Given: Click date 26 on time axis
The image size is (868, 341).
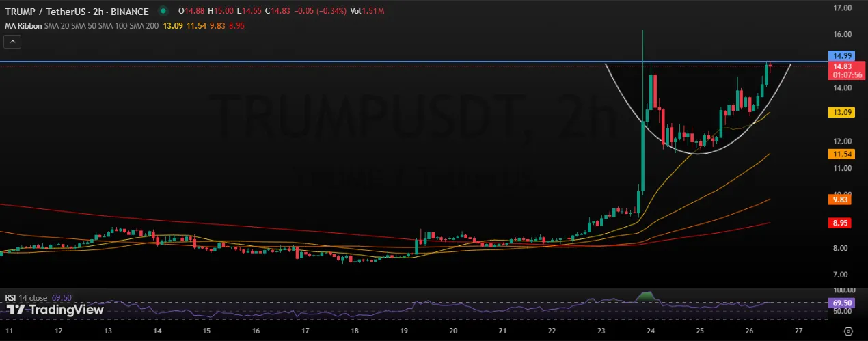Looking at the screenshot, I should [x=749, y=331].
